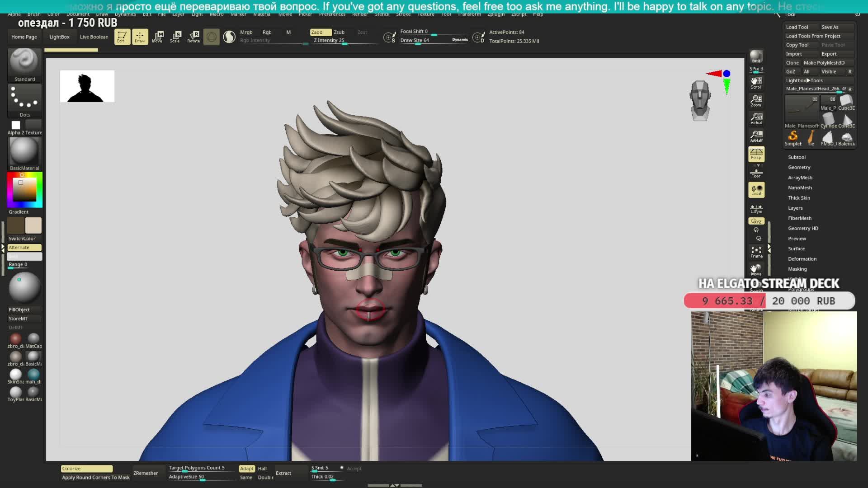Click the Load Tool button
Image resolution: width=868 pixels, height=488 pixels.
point(797,27)
